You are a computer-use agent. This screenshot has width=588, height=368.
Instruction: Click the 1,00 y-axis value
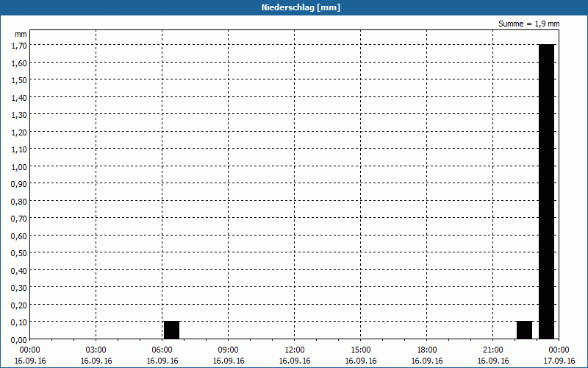19,167
